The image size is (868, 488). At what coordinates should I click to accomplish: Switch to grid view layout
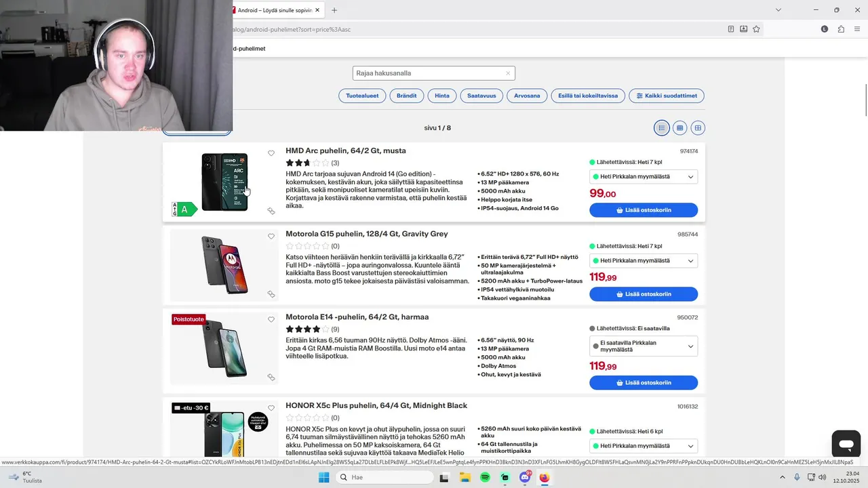tap(679, 127)
